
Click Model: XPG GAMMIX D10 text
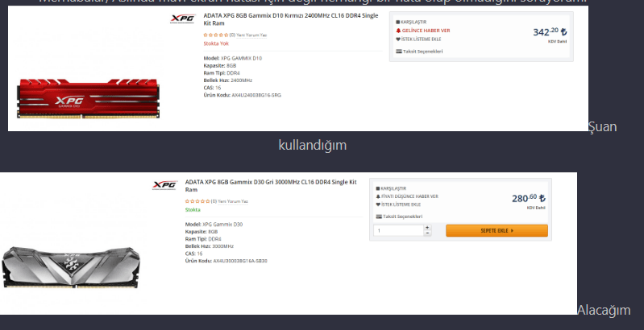232,58
